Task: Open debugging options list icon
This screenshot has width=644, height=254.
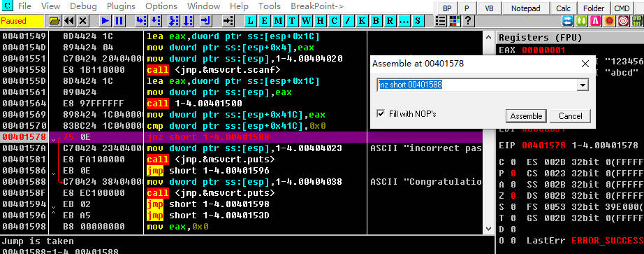Action: 441,20
